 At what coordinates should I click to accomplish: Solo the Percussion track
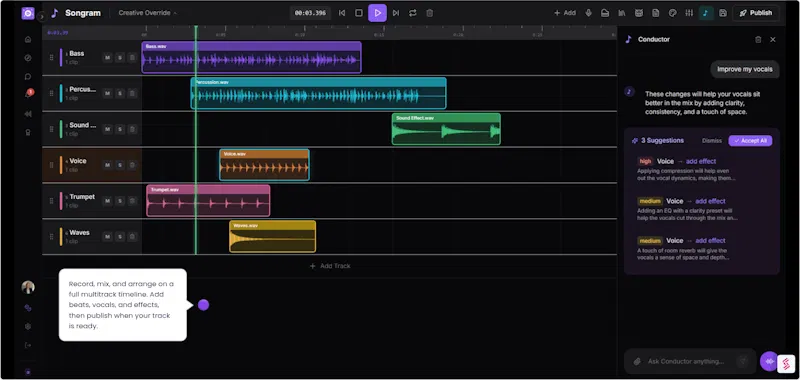(119, 93)
